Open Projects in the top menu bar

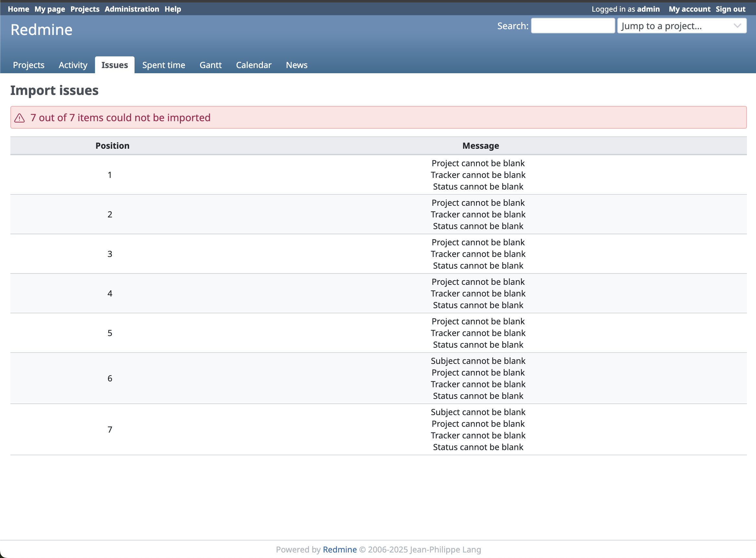point(85,9)
